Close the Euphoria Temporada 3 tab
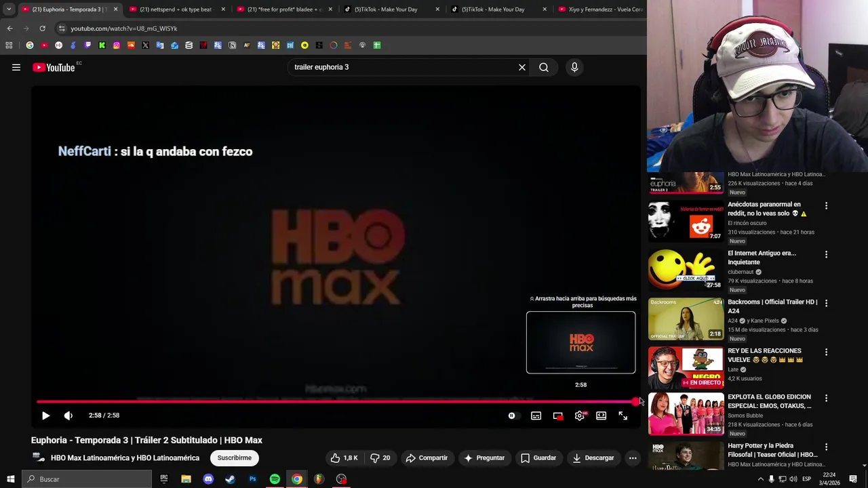Viewport: 868px width, 488px height. [x=115, y=9]
